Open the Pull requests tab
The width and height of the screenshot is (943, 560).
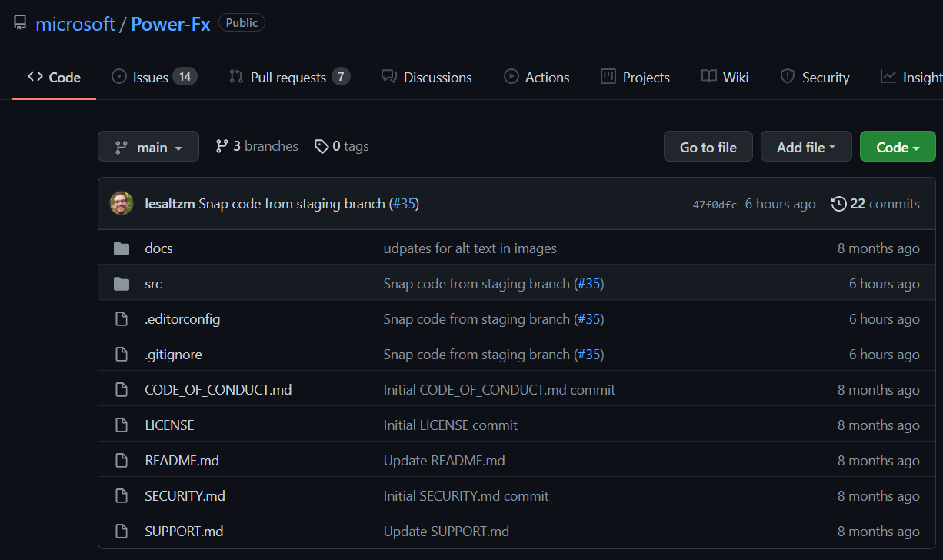coord(288,77)
